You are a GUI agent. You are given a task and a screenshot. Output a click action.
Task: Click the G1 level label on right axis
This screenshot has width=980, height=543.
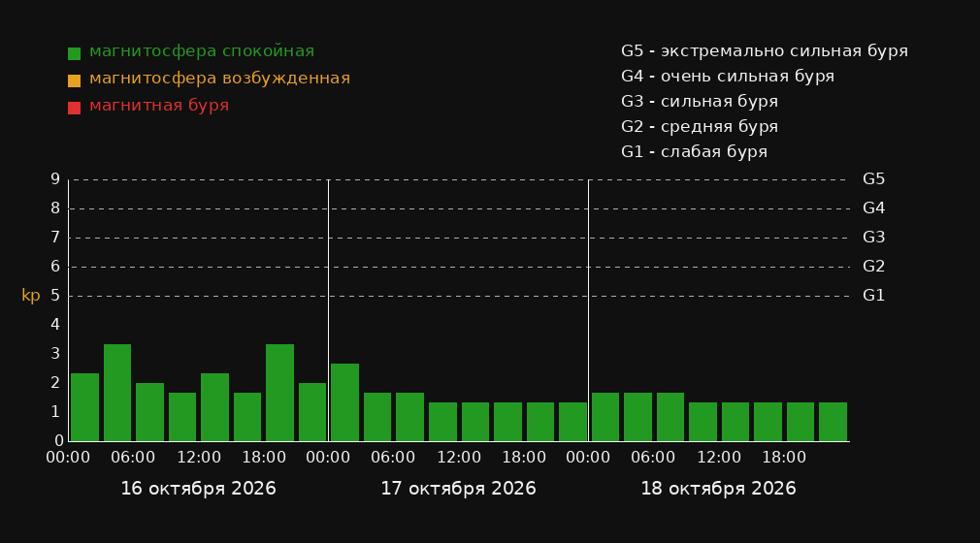[873, 296]
